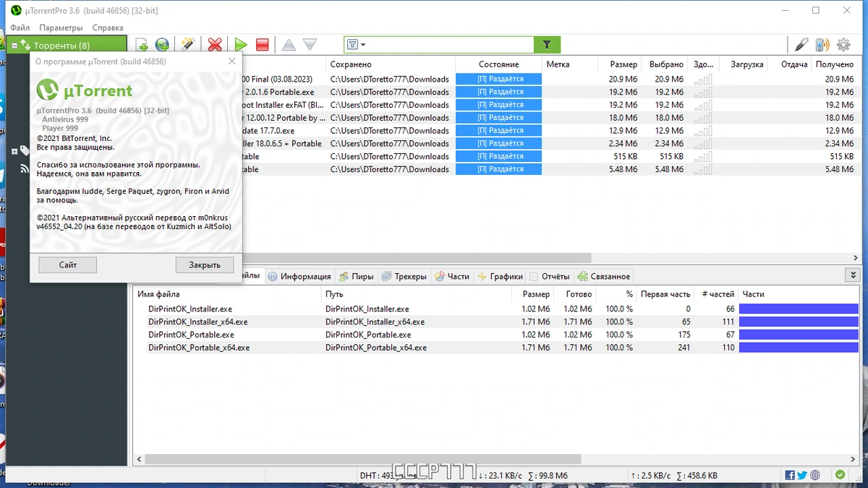Close the About µTorrent dialog with X
Screen dimensions: 868x488
coord(231,61)
